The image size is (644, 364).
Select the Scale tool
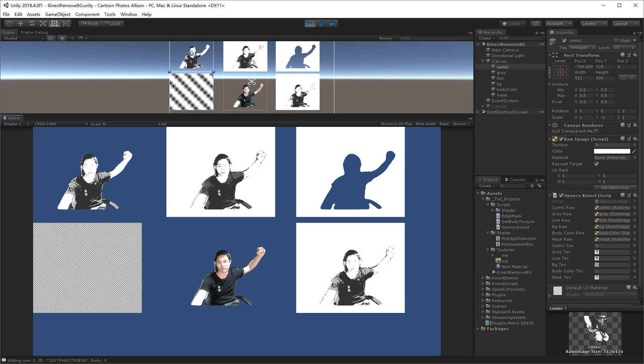click(x=43, y=23)
